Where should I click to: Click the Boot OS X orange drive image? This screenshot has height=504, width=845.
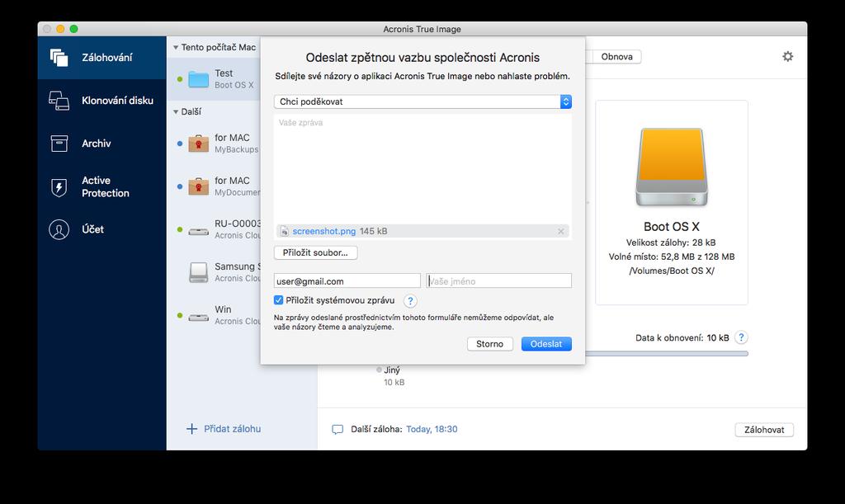pyautogui.click(x=672, y=167)
